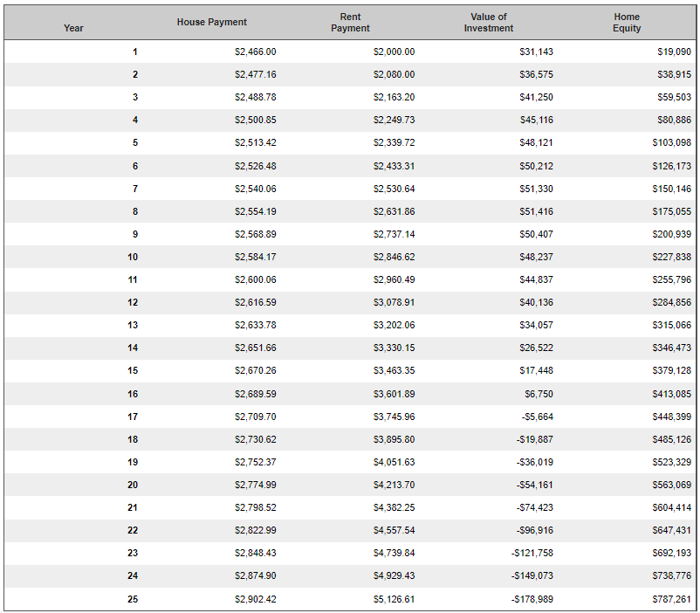The image size is (700, 613).
Task: Click home equity $103,098
Action: click(671, 143)
